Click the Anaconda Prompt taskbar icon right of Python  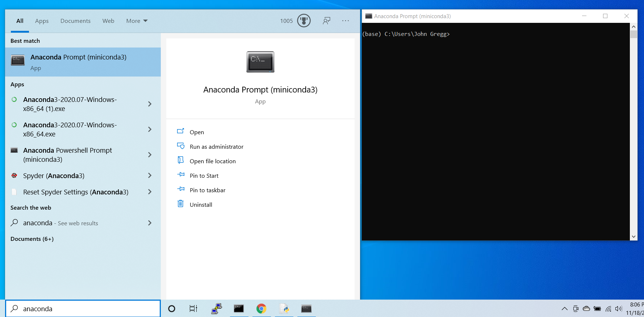pyautogui.click(x=306, y=309)
